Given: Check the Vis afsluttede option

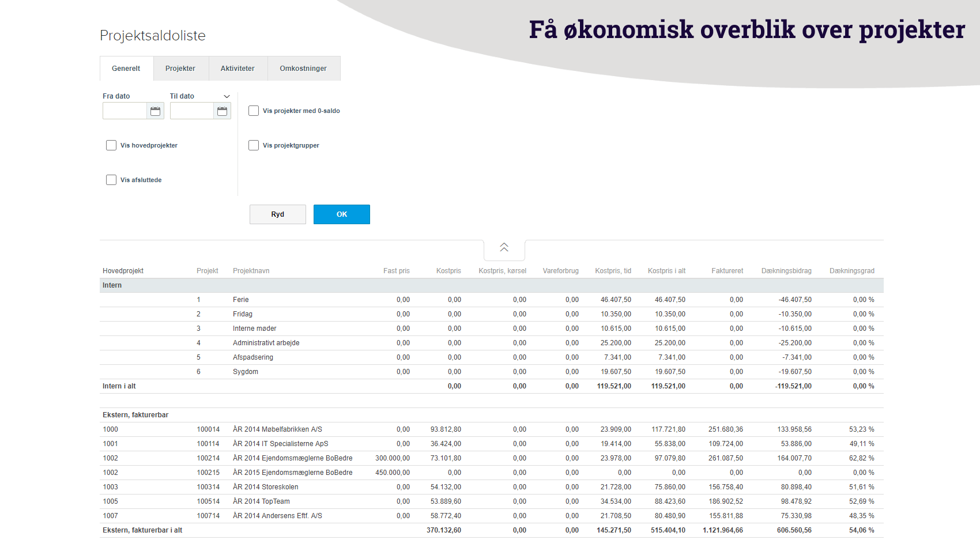Looking at the screenshot, I should coord(111,180).
